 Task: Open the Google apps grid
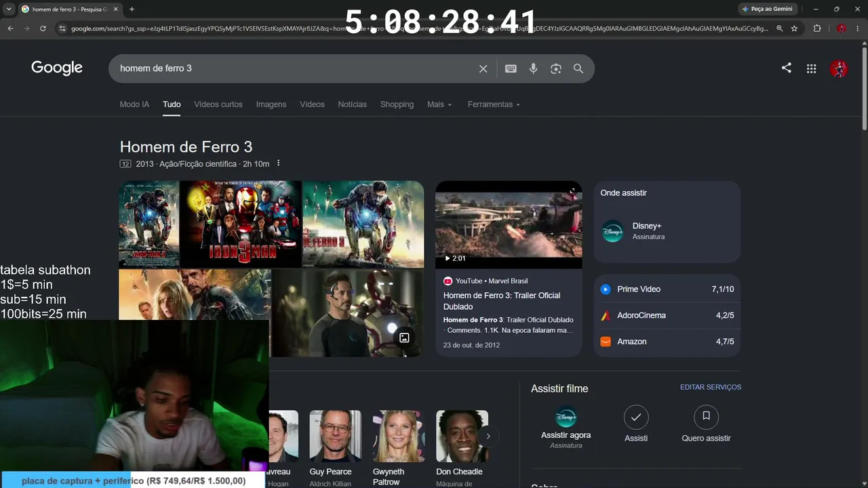(811, 68)
